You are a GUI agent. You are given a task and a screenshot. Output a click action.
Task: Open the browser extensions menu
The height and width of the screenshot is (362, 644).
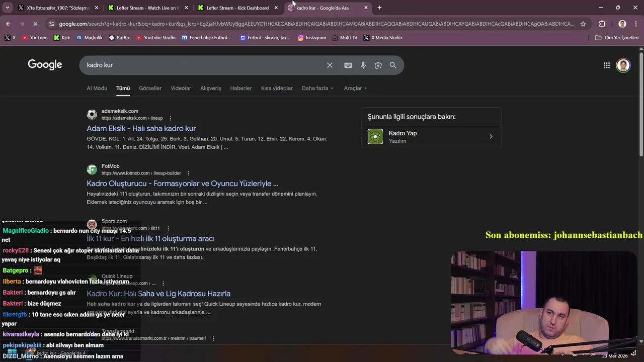(602, 24)
